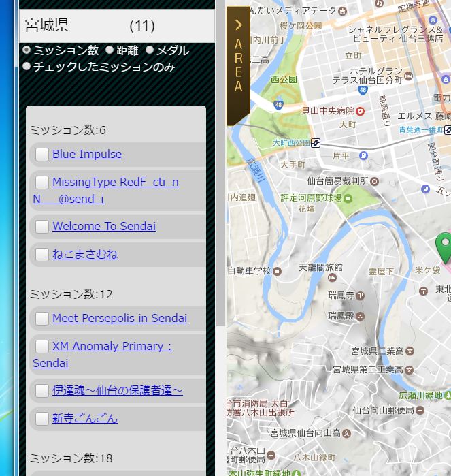Click the ミッション数:12 group heading
This screenshot has width=451, height=476.
pyautogui.click(x=71, y=294)
